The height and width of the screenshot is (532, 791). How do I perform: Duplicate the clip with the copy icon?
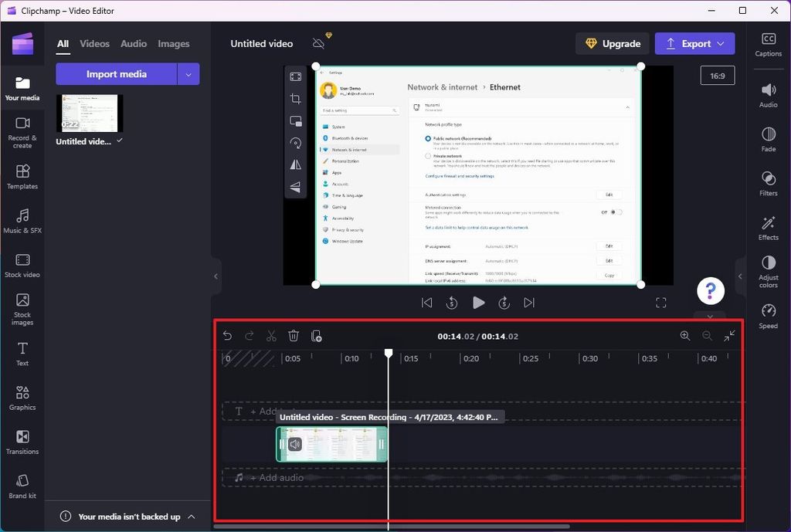pyautogui.click(x=316, y=335)
